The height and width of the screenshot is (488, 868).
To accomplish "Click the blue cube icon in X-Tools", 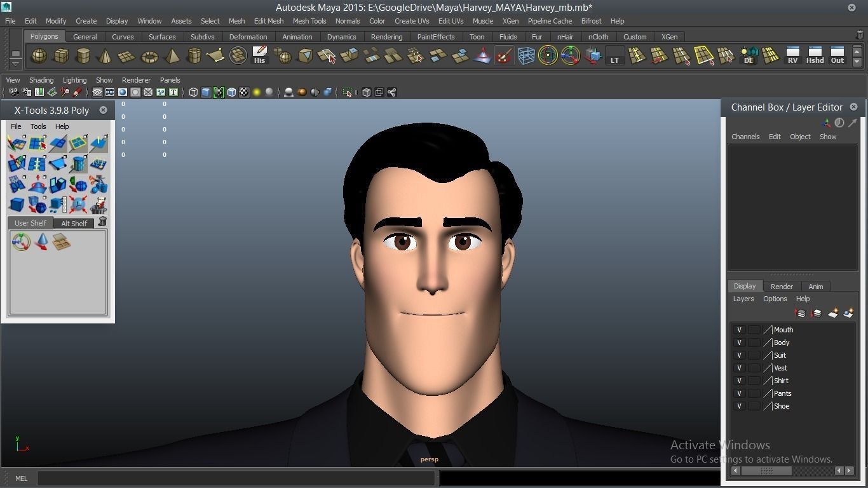I will (x=17, y=205).
